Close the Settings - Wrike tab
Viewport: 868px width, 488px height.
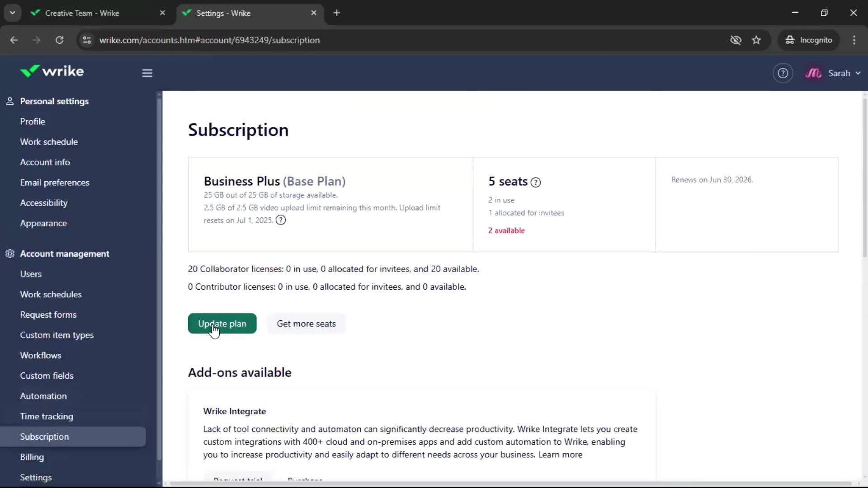[314, 13]
